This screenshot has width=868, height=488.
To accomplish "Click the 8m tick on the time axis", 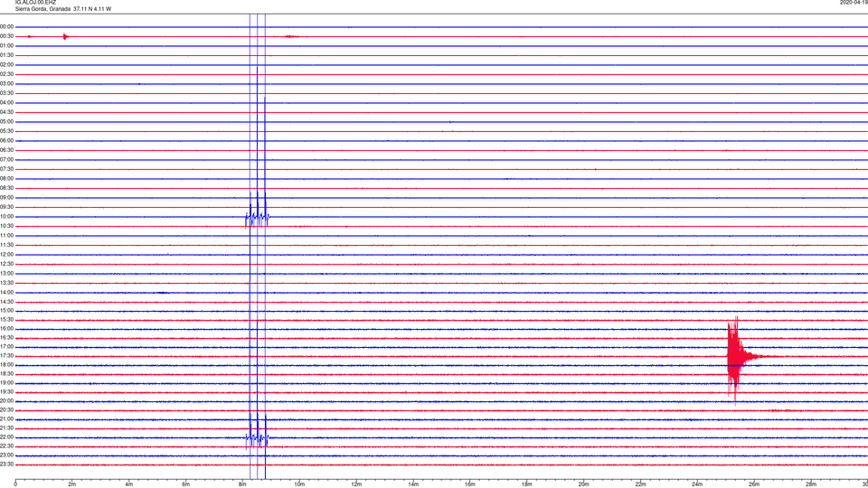I will pyautogui.click(x=242, y=484).
